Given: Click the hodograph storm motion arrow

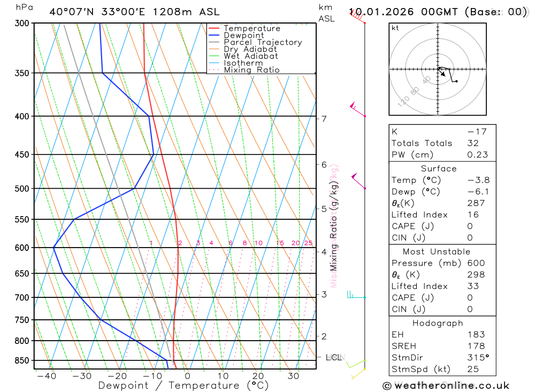Looking at the screenshot, I should tap(441, 72).
